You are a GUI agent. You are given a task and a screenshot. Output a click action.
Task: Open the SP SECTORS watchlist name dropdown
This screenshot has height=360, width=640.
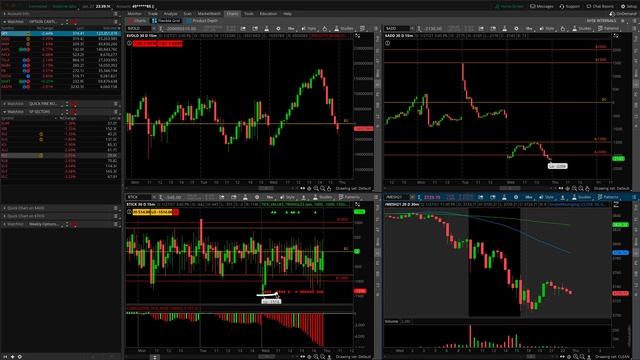pyautogui.click(x=45, y=111)
